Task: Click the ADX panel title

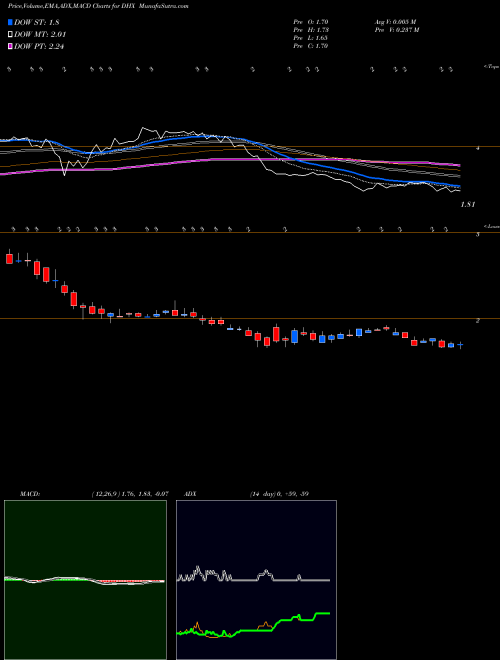Action: tap(190, 494)
